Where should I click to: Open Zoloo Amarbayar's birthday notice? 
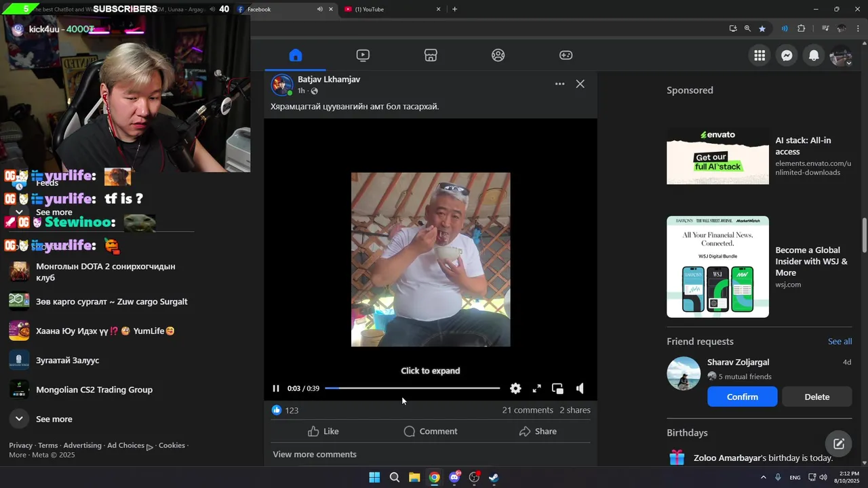click(x=759, y=457)
